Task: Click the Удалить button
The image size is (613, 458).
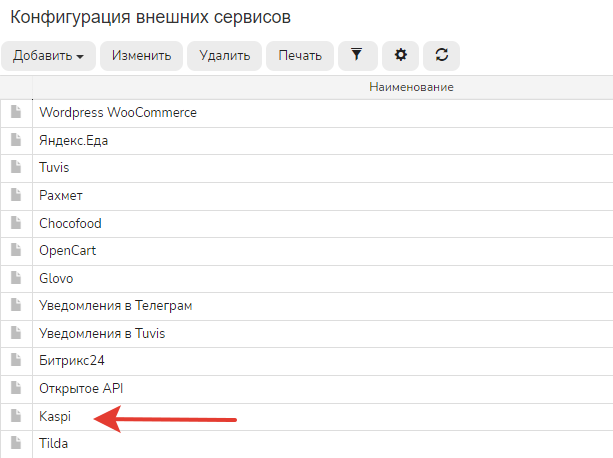Action: coord(224,56)
